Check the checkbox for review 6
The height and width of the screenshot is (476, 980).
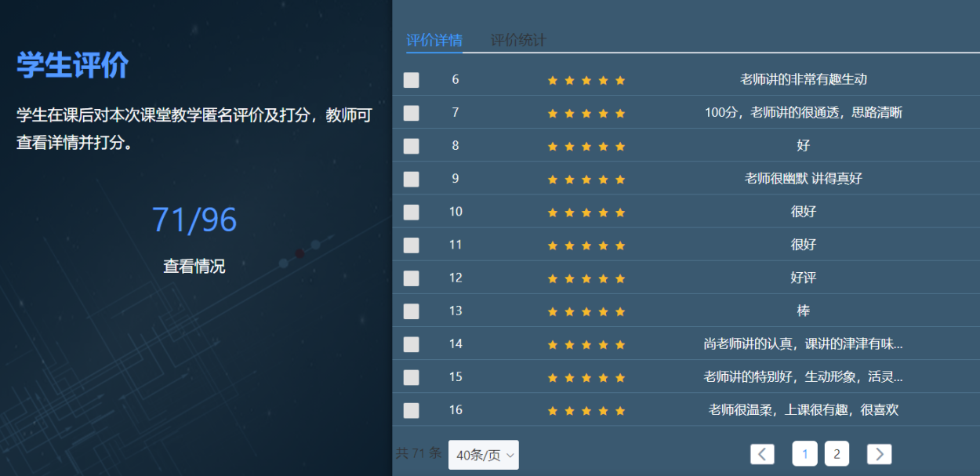click(x=411, y=80)
